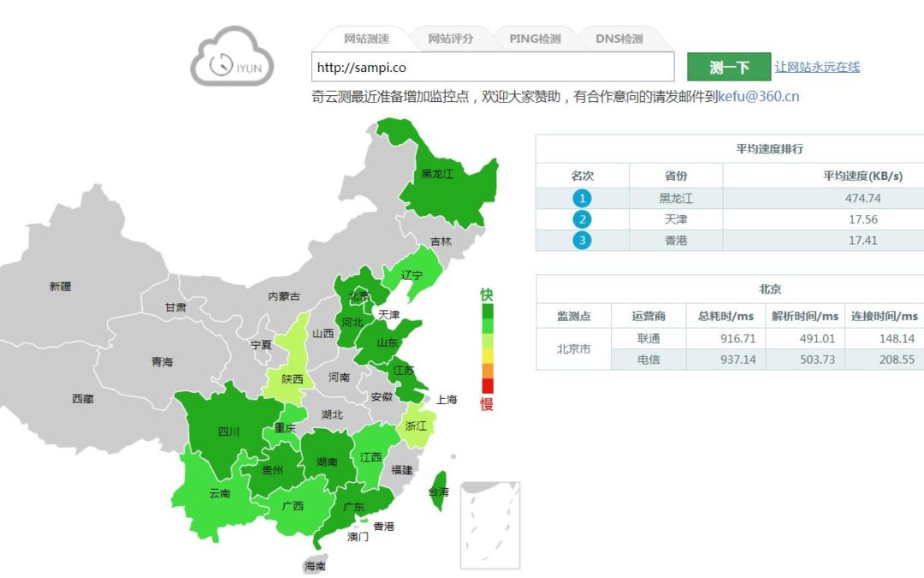Click rank badge number 1
Screen dimensions: 924x578
(x=582, y=198)
